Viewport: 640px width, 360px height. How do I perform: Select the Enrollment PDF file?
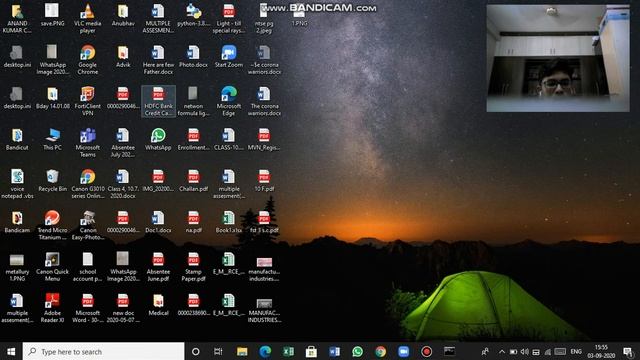(193, 140)
